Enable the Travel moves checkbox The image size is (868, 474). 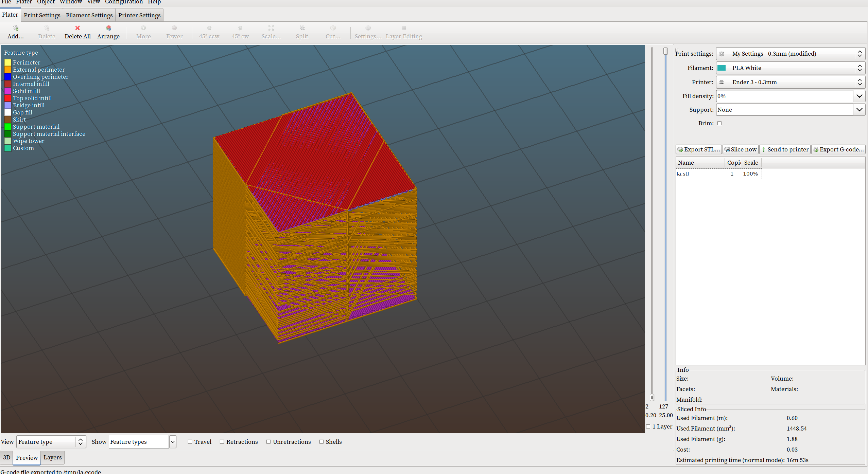pyautogui.click(x=190, y=442)
